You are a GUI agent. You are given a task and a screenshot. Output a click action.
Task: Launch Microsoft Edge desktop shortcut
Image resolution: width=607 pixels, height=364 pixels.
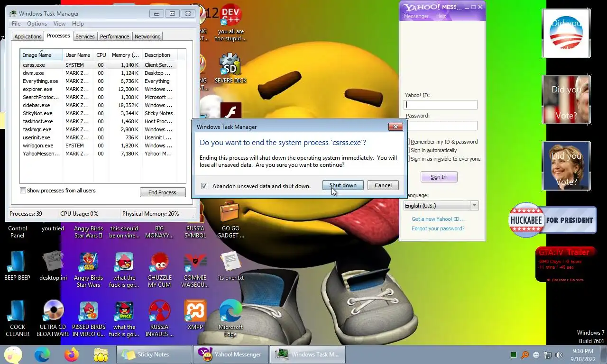[230, 318]
